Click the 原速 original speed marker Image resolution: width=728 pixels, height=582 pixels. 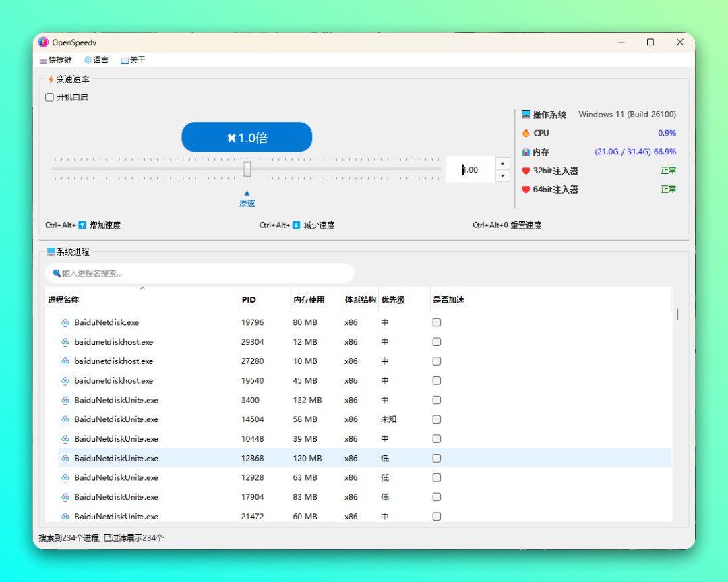(247, 203)
